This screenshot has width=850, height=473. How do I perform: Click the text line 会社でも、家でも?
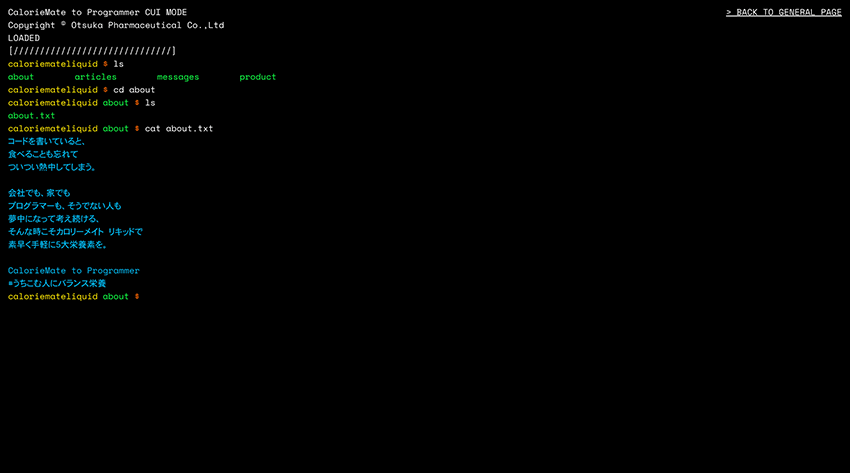click(x=39, y=193)
